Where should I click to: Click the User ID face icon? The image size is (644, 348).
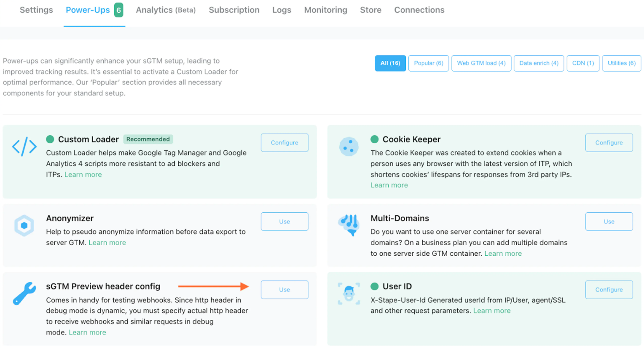349,294
